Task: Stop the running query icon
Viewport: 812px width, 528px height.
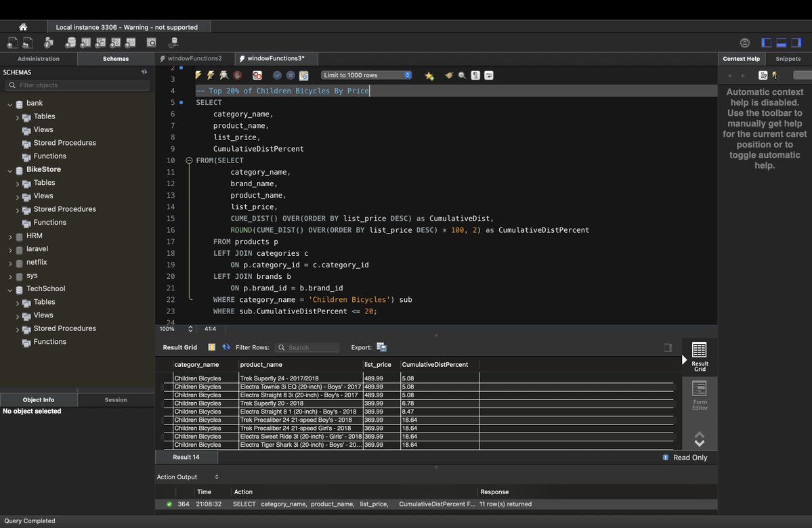Action: pos(237,75)
